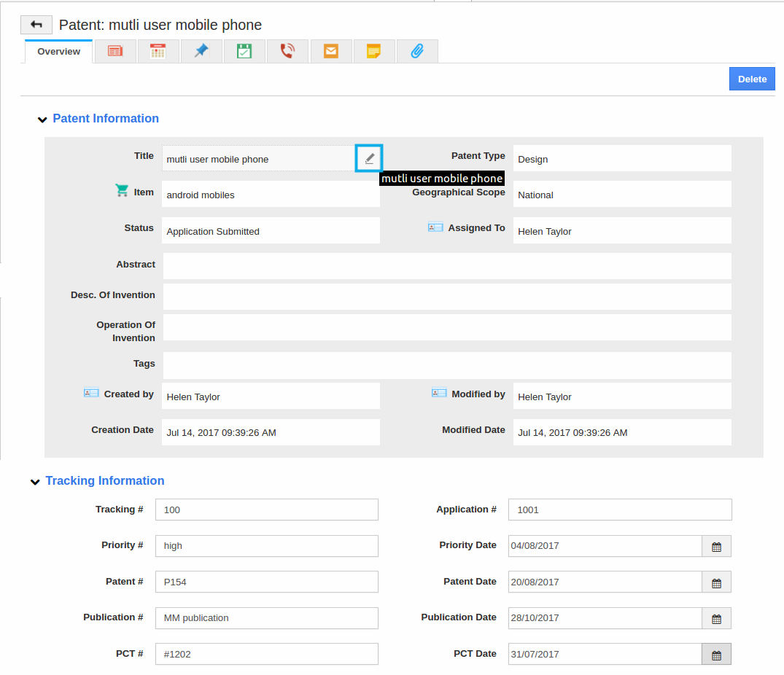
Task: Click Helen Taylor in Modified by
Action: pyautogui.click(x=622, y=397)
